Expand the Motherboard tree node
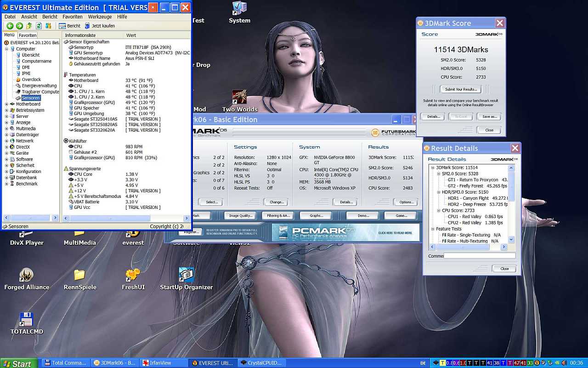 [6, 104]
